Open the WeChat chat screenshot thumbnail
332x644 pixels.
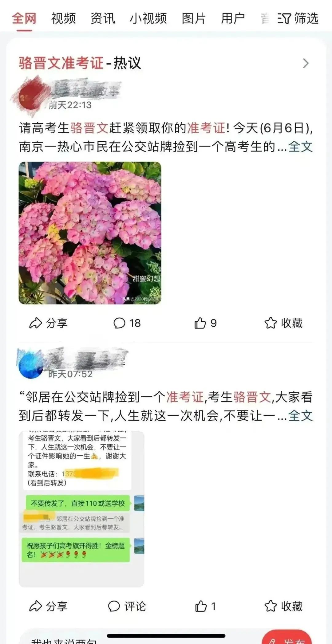coord(81,509)
